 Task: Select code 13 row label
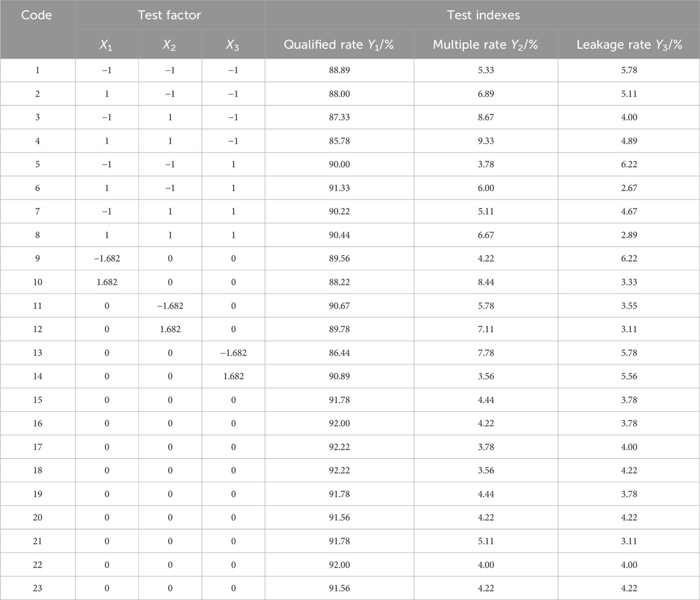coord(37,353)
